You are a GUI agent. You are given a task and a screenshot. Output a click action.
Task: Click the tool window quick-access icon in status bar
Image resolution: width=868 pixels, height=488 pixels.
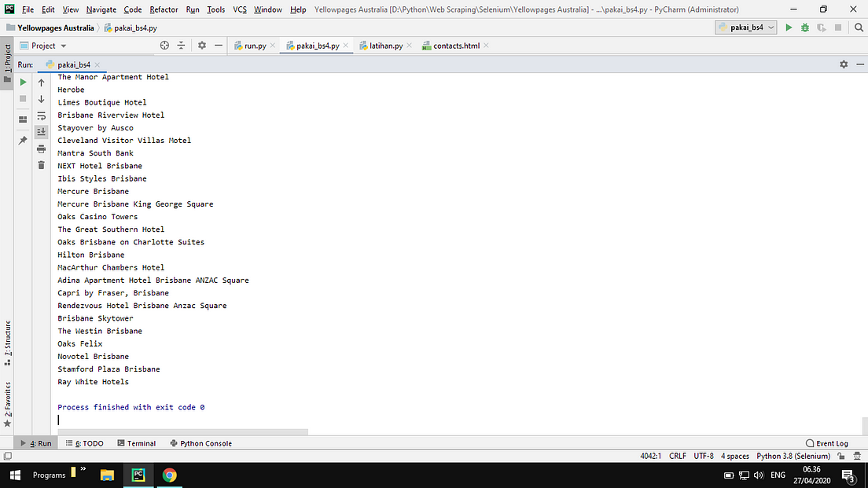pyautogui.click(x=7, y=456)
